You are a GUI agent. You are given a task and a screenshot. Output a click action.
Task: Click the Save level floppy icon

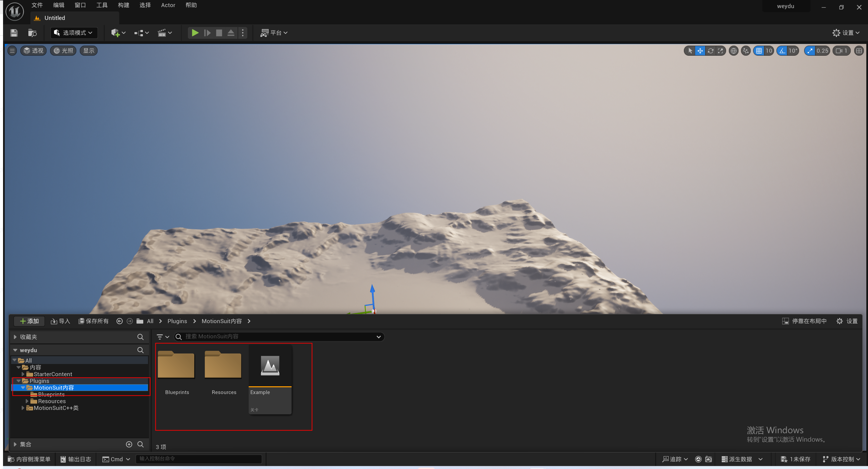(14, 33)
